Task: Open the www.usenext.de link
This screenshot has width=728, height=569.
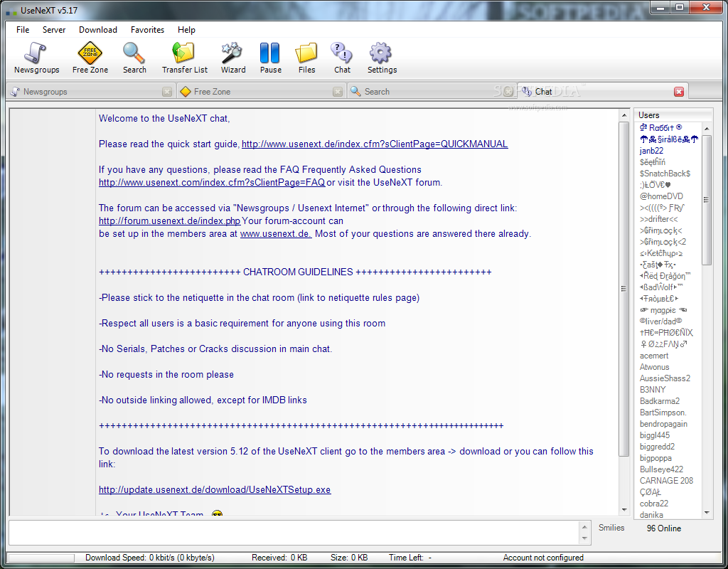Action: (276, 233)
